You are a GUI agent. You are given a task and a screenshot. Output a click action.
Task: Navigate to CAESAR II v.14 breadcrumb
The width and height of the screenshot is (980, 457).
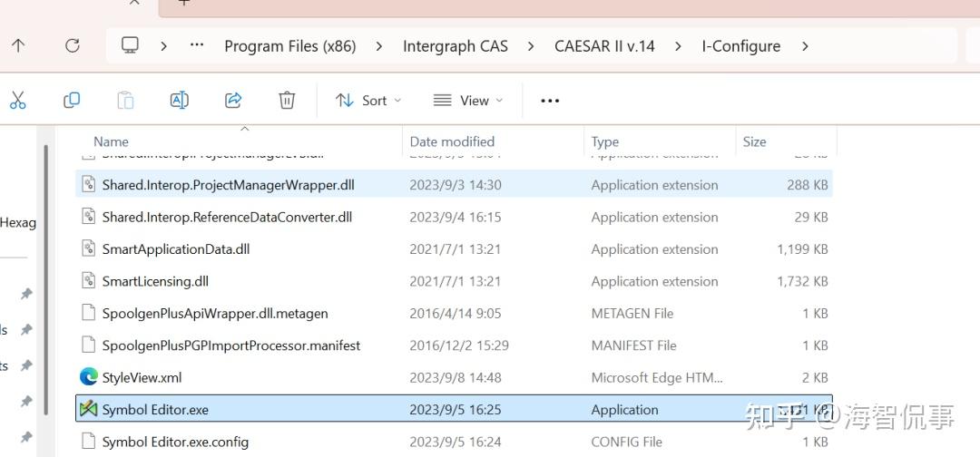point(604,46)
